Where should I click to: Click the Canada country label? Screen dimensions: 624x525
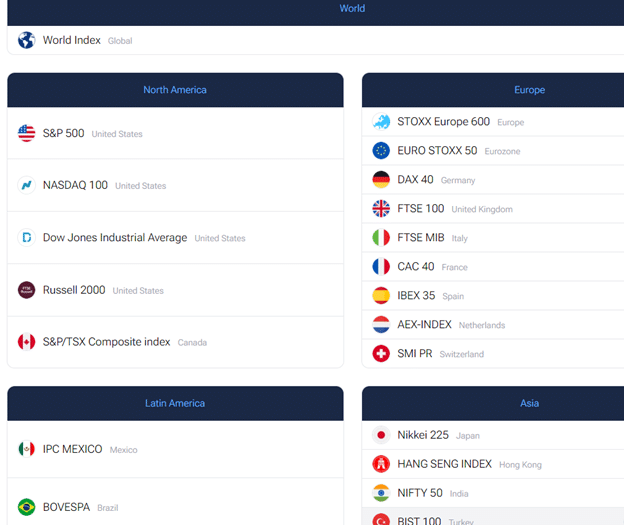(192, 343)
